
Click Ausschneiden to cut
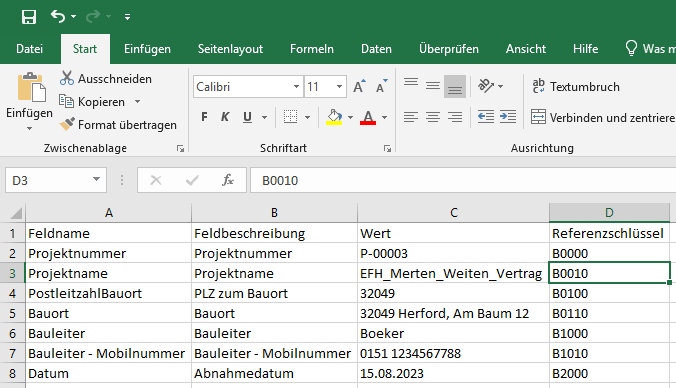pos(106,78)
